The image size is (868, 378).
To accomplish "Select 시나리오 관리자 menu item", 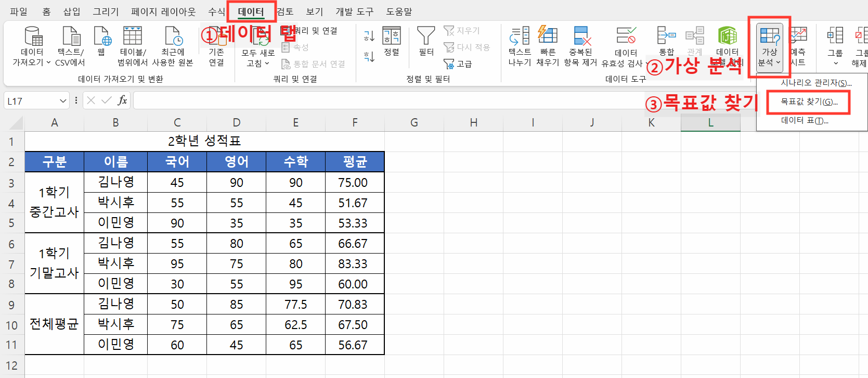I will click(812, 83).
